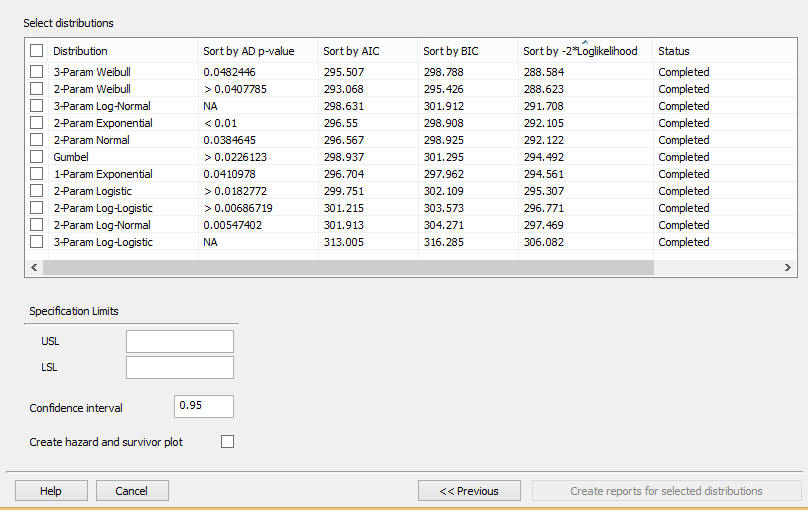Click into the USL input field
The width and height of the screenshot is (808, 510).
[180, 341]
